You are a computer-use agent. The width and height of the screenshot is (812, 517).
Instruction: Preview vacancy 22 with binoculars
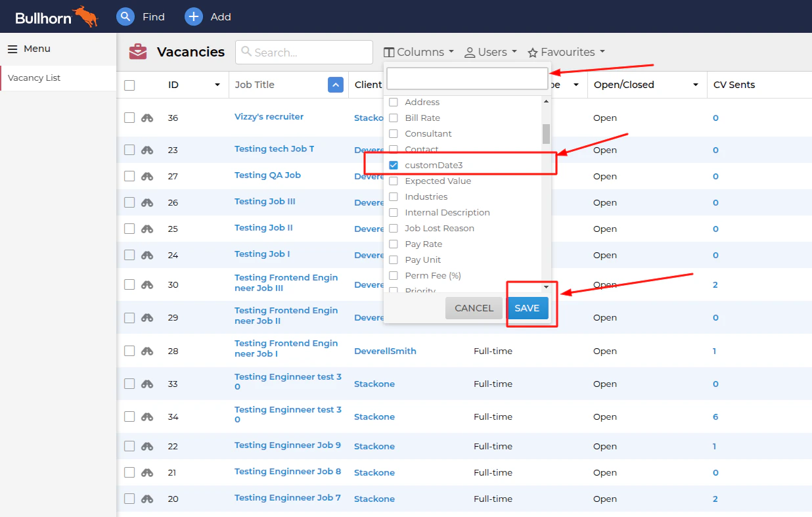[x=147, y=446]
